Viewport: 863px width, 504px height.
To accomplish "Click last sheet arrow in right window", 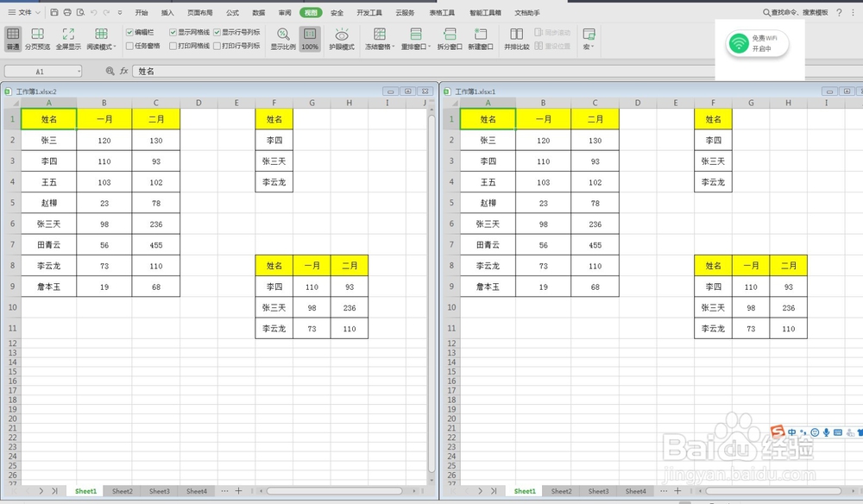I will coord(494,491).
